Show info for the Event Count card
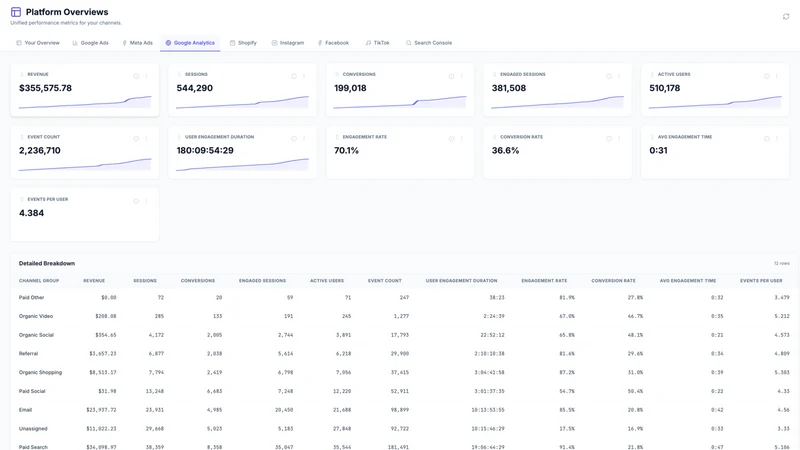This screenshot has height=450, width=800. 136,139
